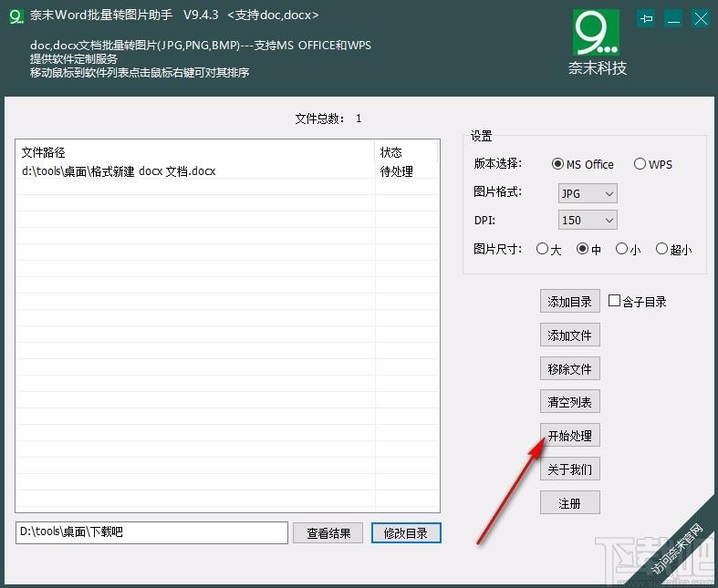Open the 图片格式 JPG dropdown
The height and width of the screenshot is (588, 718).
pyautogui.click(x=588, y=193)
